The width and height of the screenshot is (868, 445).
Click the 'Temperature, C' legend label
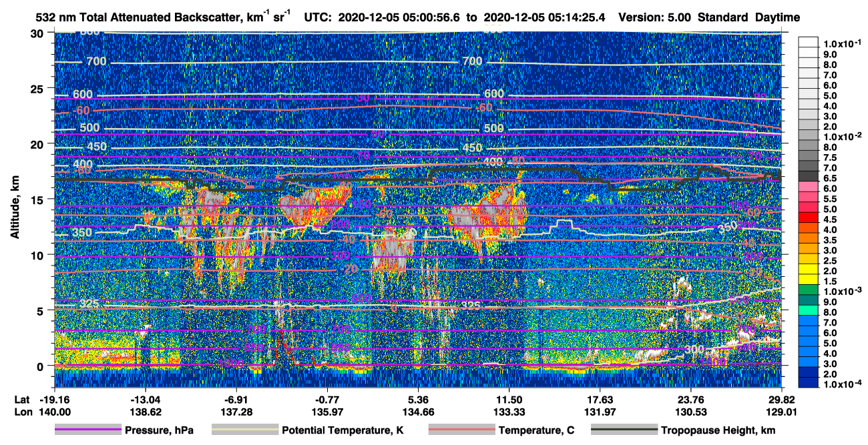pyautogui.click(x=536, y=431)
